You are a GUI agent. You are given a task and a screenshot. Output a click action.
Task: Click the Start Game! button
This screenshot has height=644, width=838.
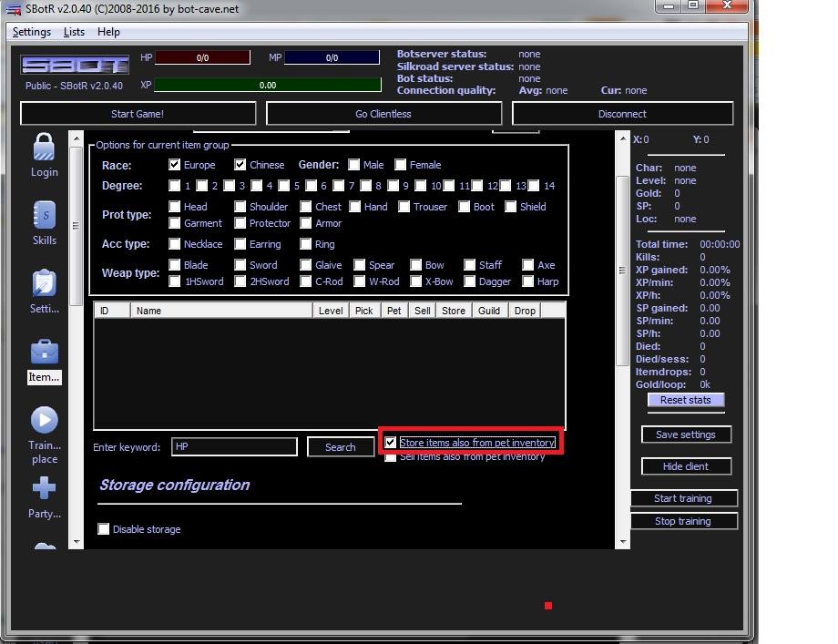(x=138, y=114)
